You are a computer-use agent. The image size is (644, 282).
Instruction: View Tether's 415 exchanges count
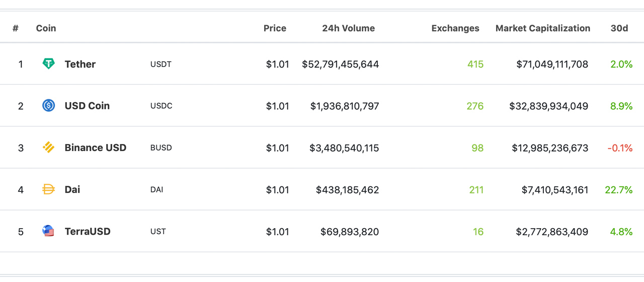[475, 64]
